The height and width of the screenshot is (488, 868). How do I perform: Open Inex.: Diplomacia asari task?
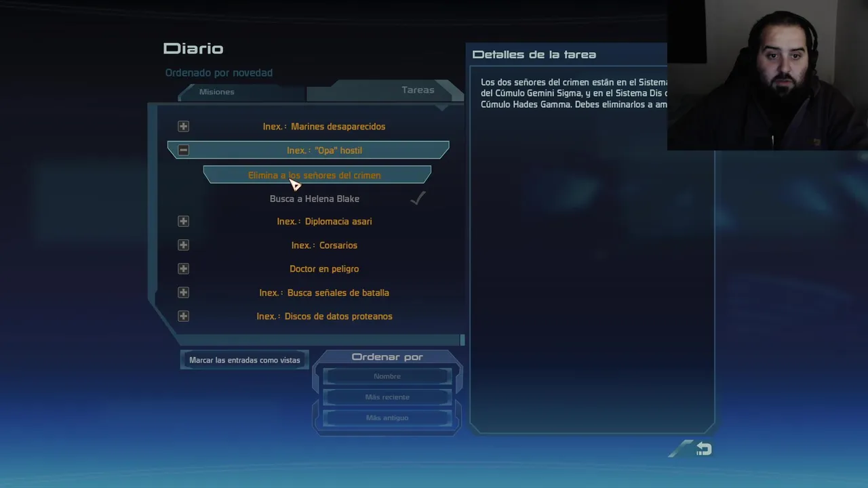click(x=324, y=222)
